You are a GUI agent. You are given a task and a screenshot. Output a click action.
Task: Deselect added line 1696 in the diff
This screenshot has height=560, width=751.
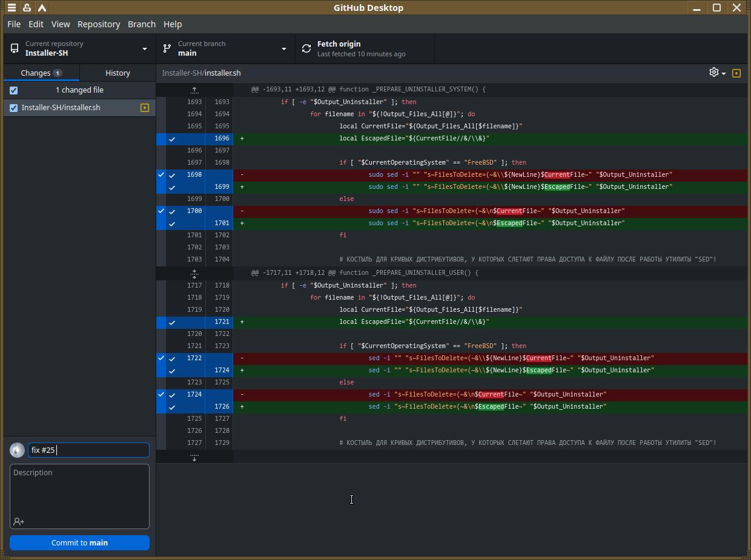pyautogui.click(x=194, y=138)
